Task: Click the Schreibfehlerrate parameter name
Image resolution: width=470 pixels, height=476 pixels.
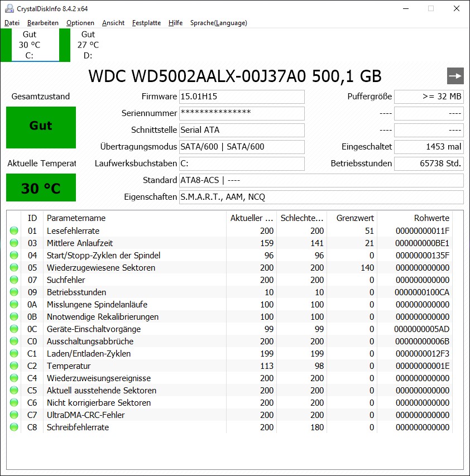Action: (78, 427)
